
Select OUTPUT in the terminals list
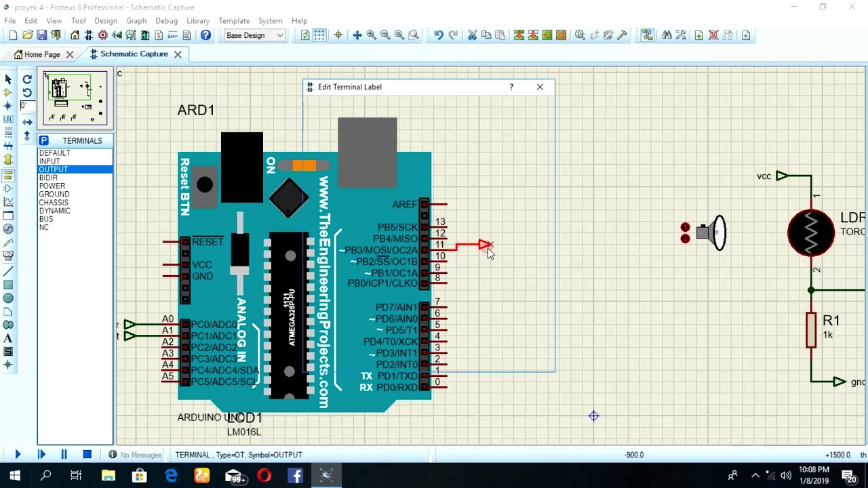(75, 169)
